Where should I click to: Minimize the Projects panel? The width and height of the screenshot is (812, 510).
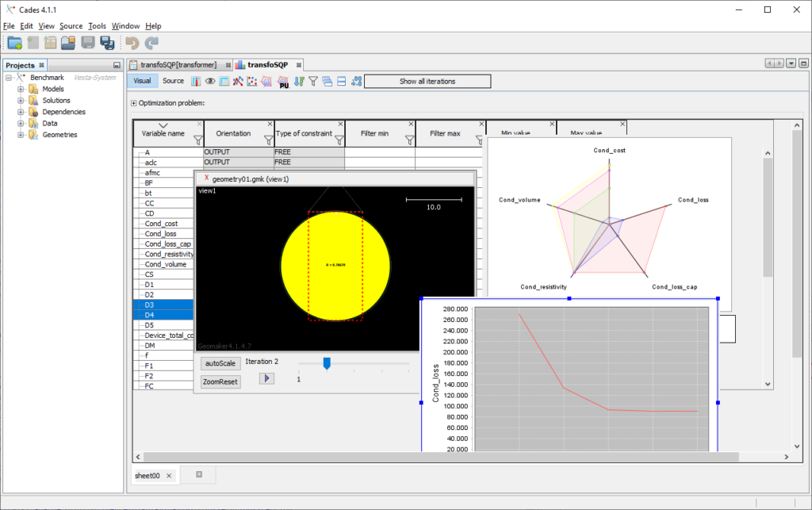117,65
